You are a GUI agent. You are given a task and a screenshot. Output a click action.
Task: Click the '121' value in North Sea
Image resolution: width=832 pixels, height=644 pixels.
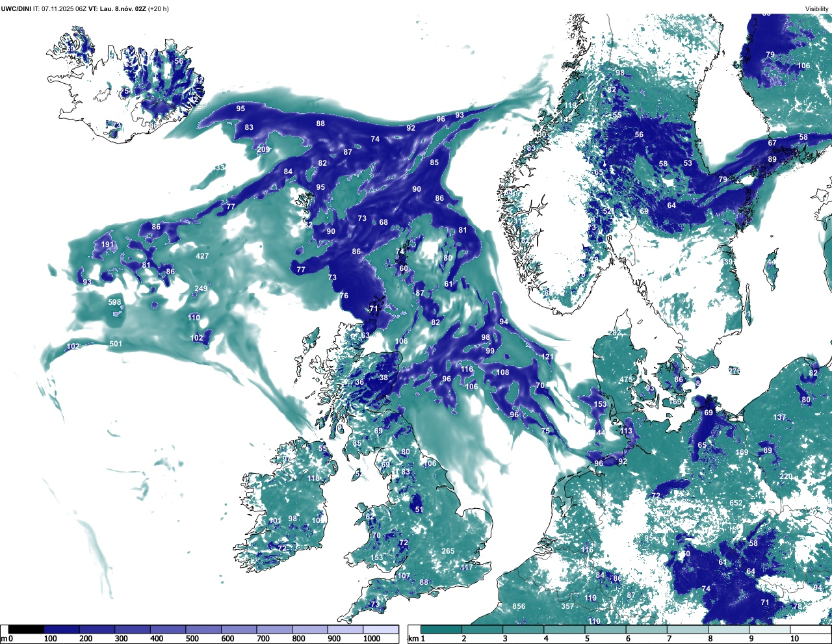(x=547, y=357)
